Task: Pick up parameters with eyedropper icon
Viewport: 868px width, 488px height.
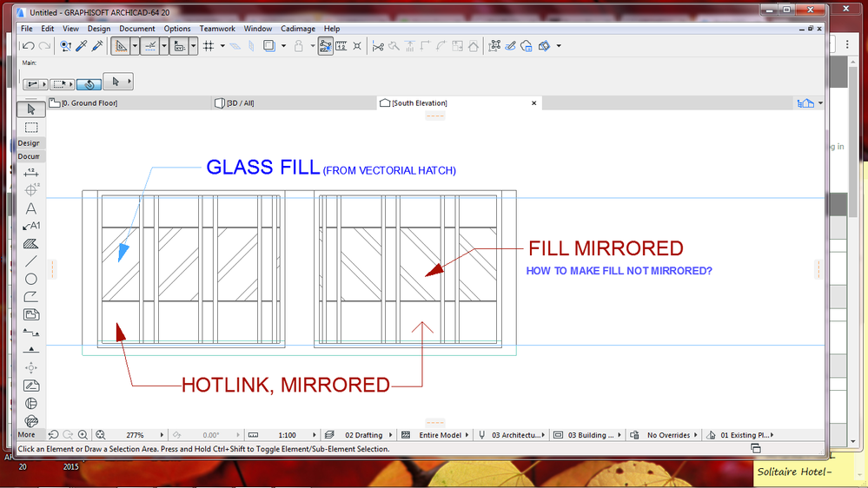Action: coord(82,46)
